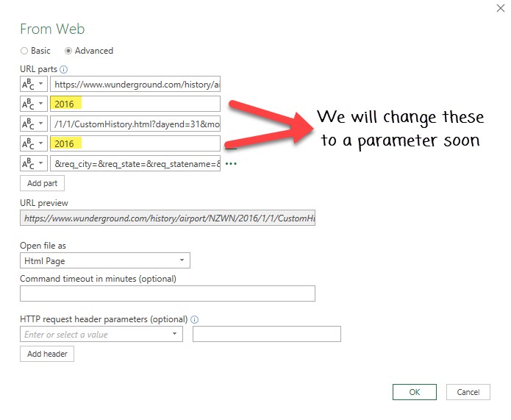Expand the Open file as dropdown
This screenshot has width=511, height=420.
click(x=182, y=260)
